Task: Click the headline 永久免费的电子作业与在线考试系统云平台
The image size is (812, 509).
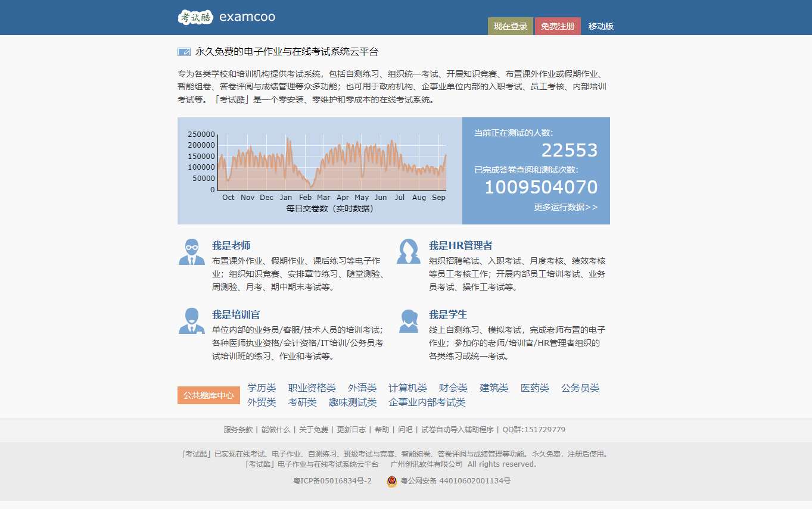Action: pos(287,52)
